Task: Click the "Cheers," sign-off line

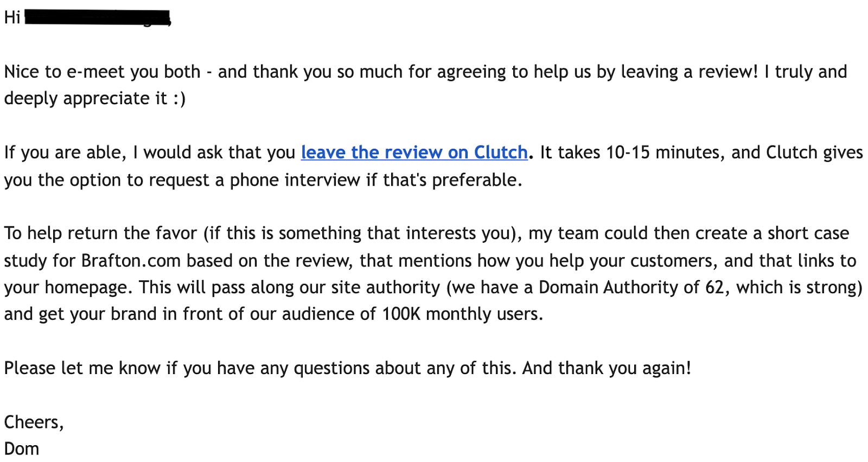Action: pyautogui.click(x=34, y=422)
